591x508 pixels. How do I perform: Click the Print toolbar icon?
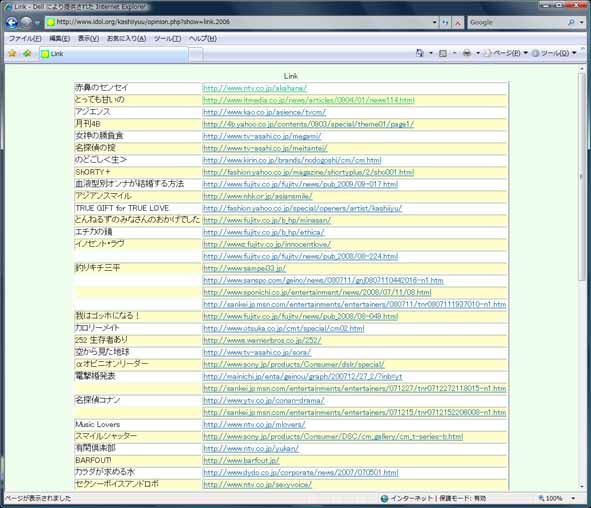[467, 53]
